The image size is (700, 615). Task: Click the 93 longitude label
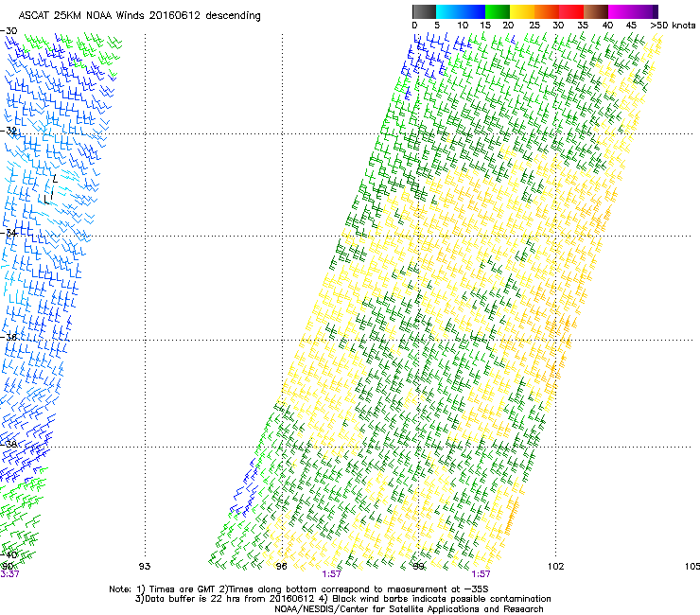point(145,567)
